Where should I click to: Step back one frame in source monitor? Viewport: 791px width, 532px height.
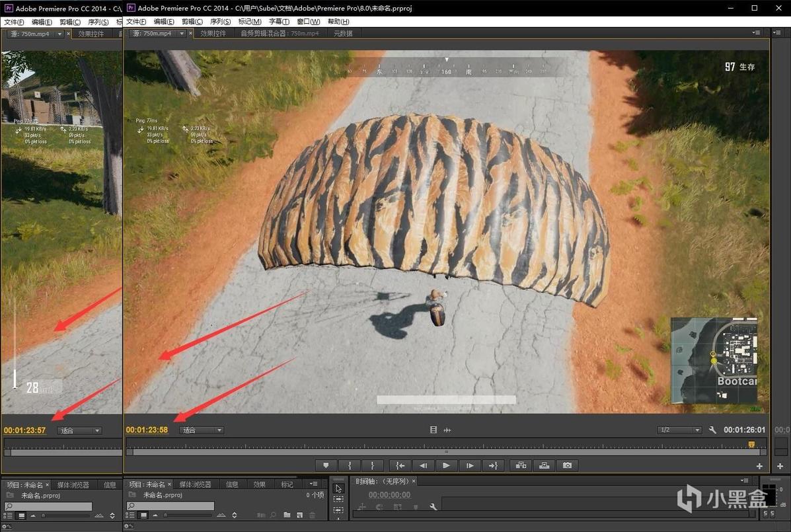423,465
